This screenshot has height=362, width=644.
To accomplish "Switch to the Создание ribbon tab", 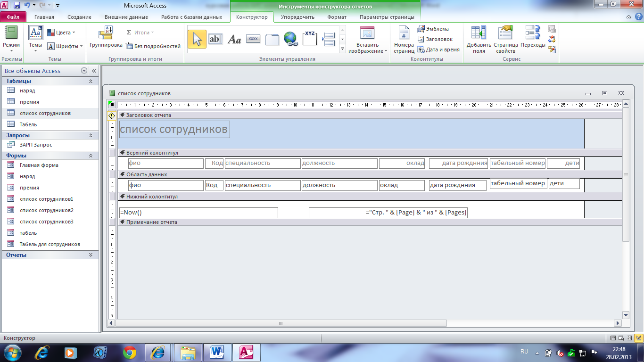I will click(x=79, y=17).
